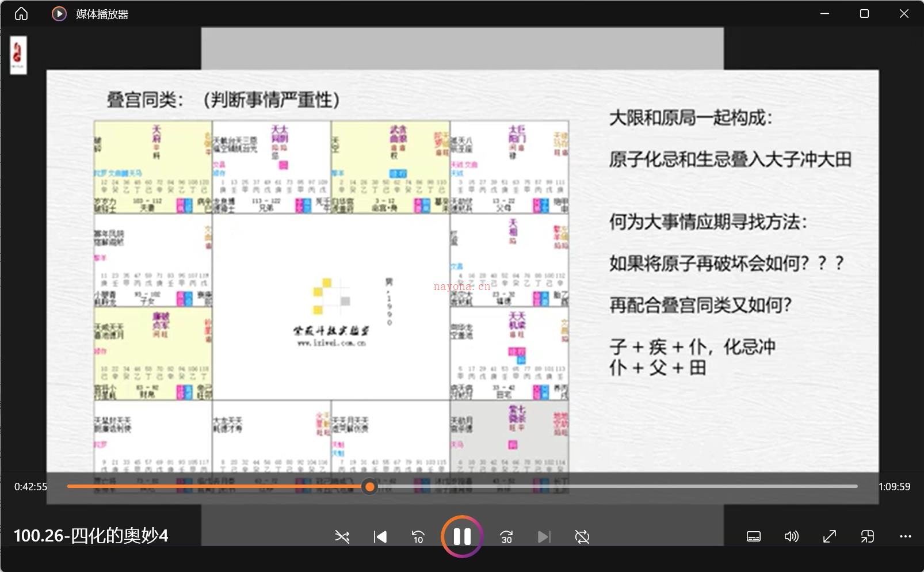Open the volume control

(x=792, y=536)
